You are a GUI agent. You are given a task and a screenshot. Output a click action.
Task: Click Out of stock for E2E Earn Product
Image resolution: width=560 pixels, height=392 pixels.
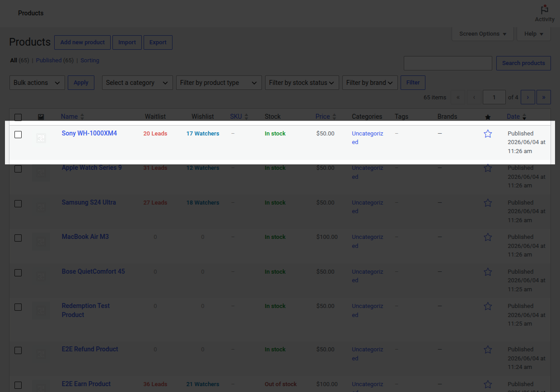coord(281,384)
